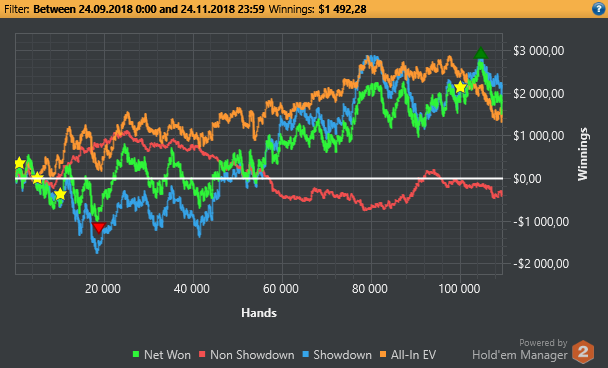Click the Powered by text
608x368 pixels.
[x=543, y=343]
